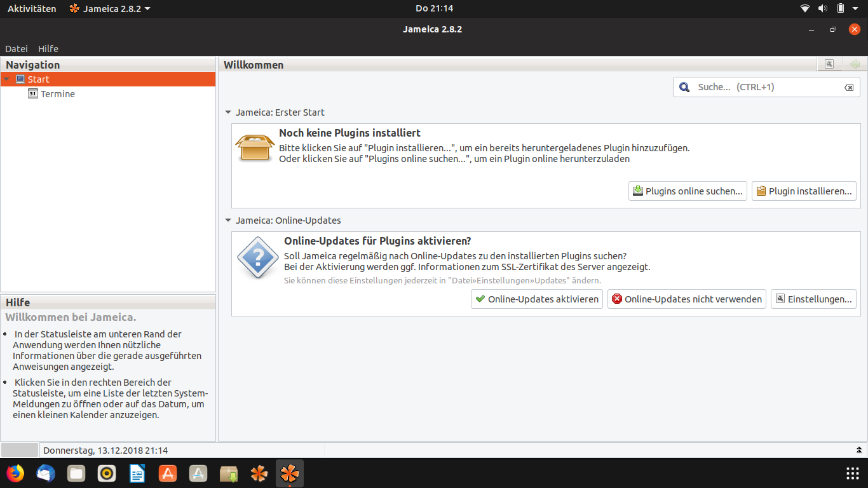Click the active Jameica icon in dock
The height and width of the screenshot is (488, 868).
(x=290, y=473)
